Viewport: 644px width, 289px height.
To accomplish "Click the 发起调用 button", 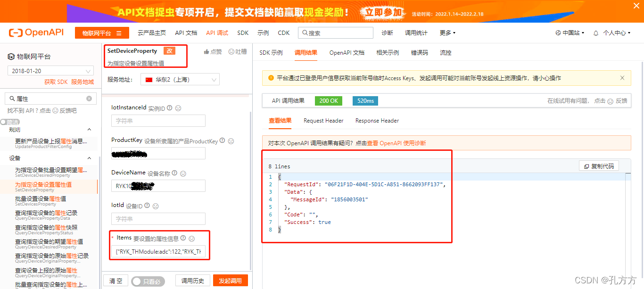I will (231, 281).
